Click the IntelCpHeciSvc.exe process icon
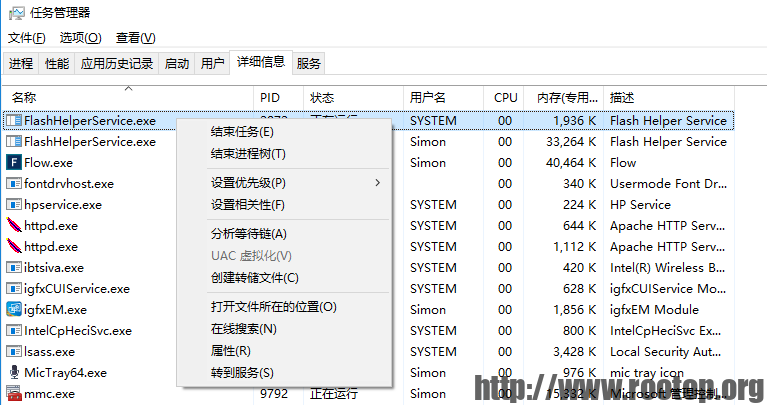The image size is (767, 405). point(14,331)
